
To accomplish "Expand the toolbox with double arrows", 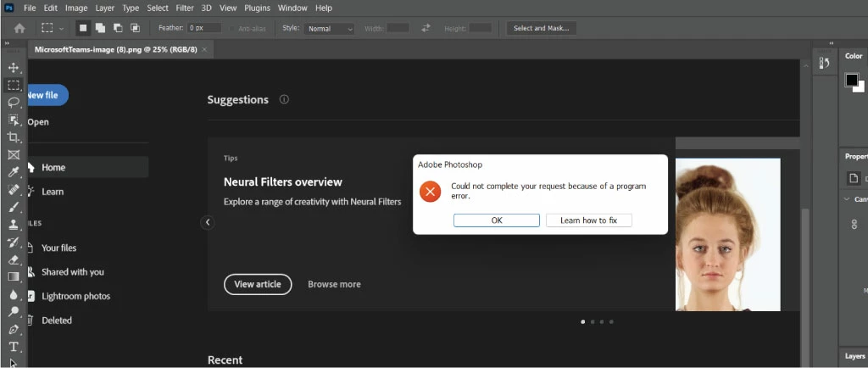I will click(7, 43).
